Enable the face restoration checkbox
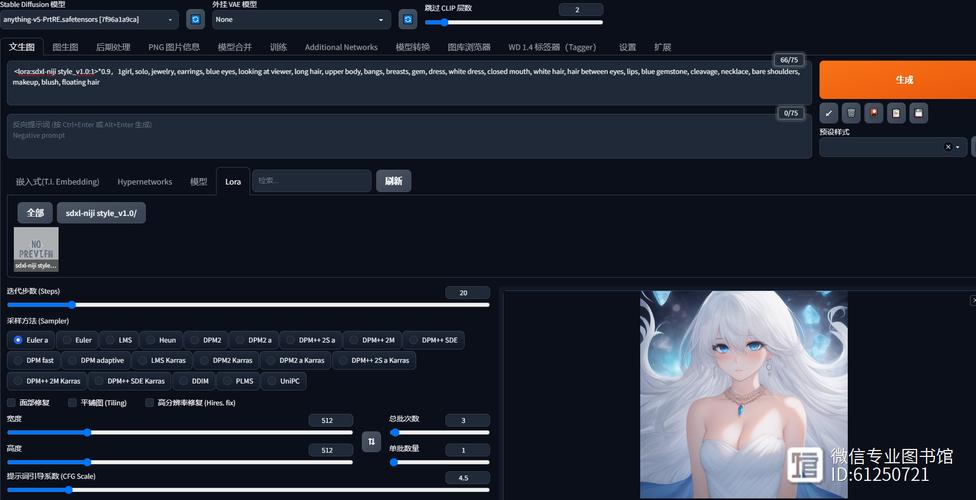 click(x=11, y=403)
